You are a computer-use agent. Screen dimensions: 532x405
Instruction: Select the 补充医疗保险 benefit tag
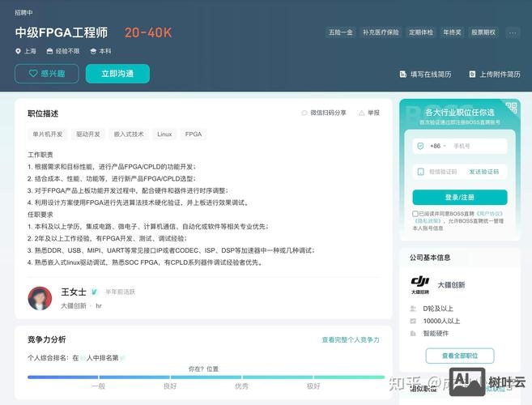click(381, 32)
